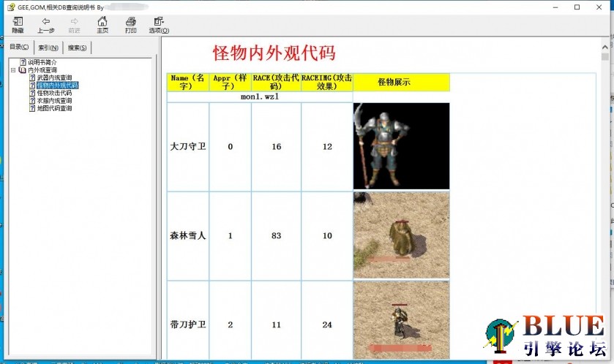This screenshot has width=614, height=364.
Task: Click the 带刀护卫 monster image
Action: (401, 320)
